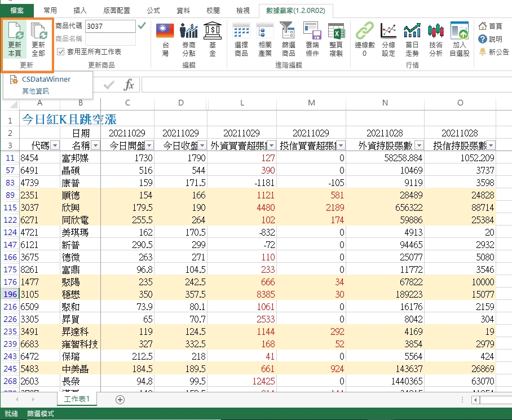Image resolution: width=512 pixels, height=420 pixels.
Task: Open the 名稱 column filter dropdown
Action: [95, 145]
